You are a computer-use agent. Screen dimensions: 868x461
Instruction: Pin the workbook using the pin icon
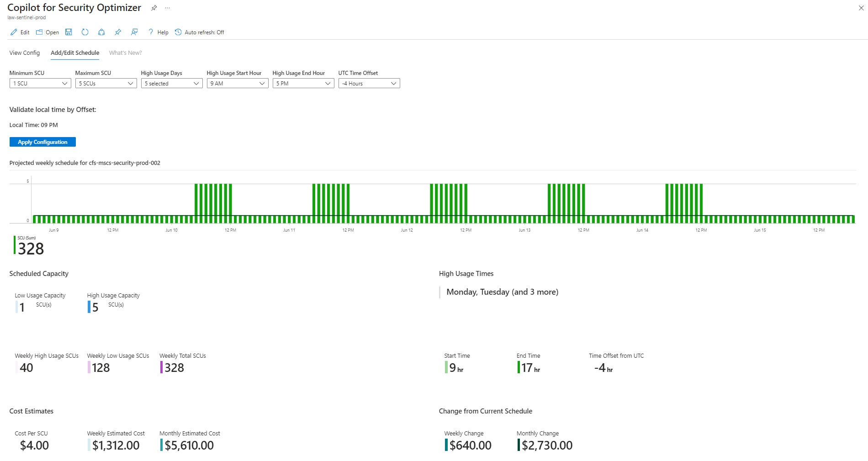[118, 32]
